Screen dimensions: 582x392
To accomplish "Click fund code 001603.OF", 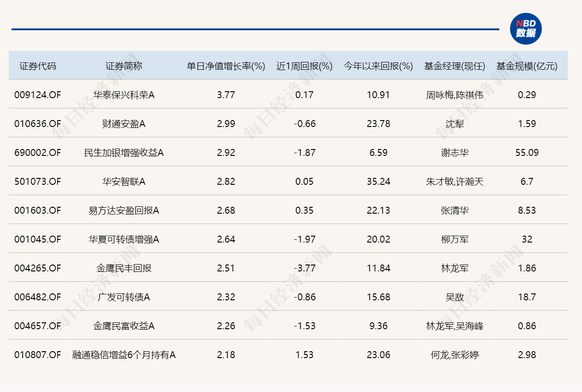I will (x=38, y=210).
